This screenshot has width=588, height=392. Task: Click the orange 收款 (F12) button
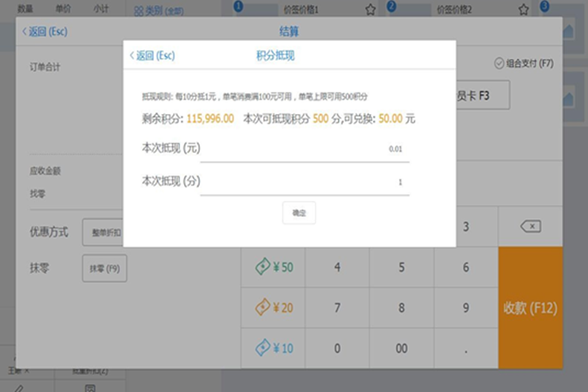point(530,308)
